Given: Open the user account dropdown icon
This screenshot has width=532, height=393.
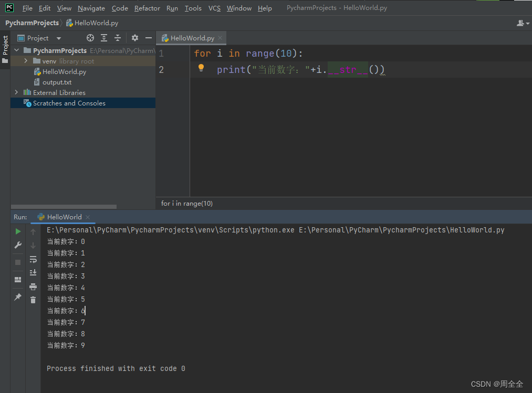Looking at the screenshot, I should point(523,23).
